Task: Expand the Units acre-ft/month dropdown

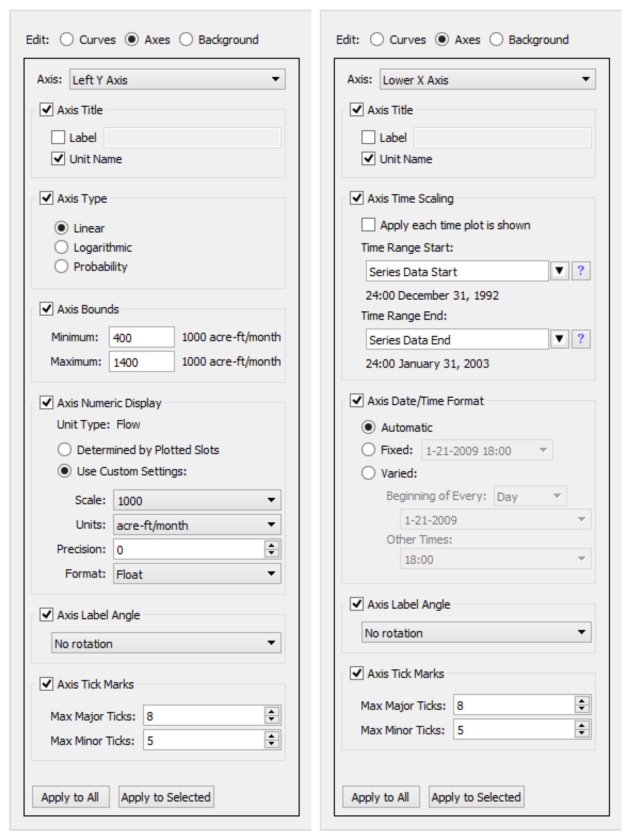Action: [197, 525]
